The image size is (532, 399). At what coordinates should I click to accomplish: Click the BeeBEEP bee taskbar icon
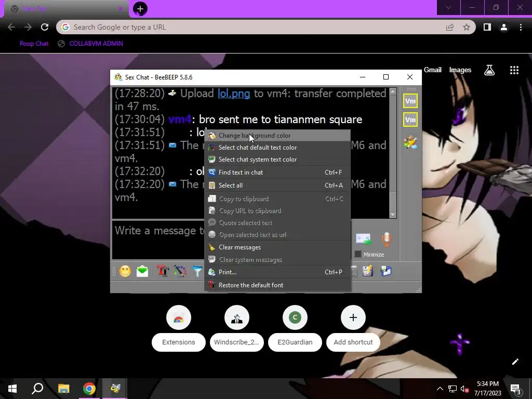[115, 389]
